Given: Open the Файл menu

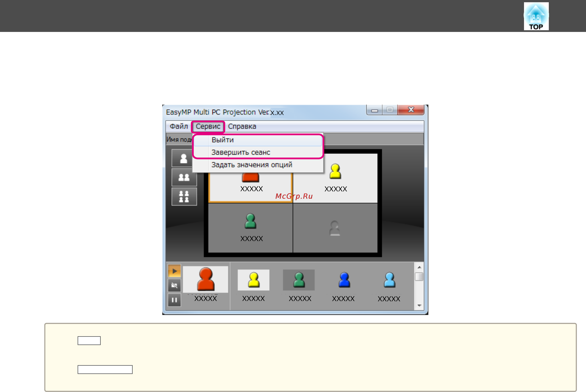Looking at the screenshot, I should click(178, 126).
